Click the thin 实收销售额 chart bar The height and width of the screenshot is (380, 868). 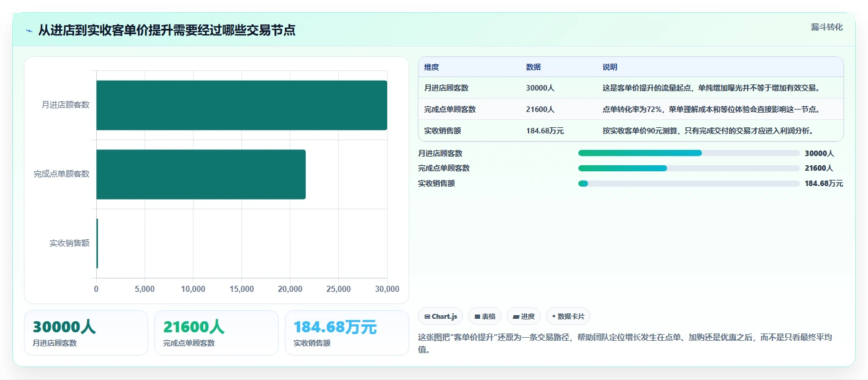(97, 244)
